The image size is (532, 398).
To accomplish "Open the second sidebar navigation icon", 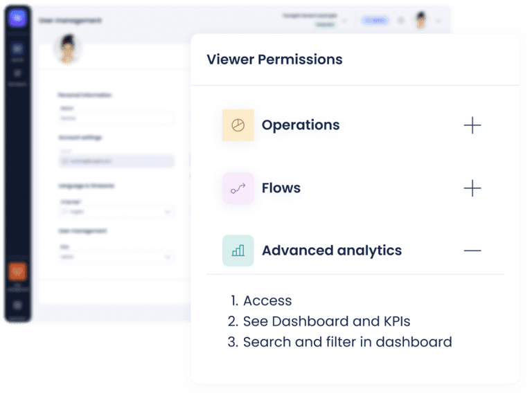I will [17, 74].
